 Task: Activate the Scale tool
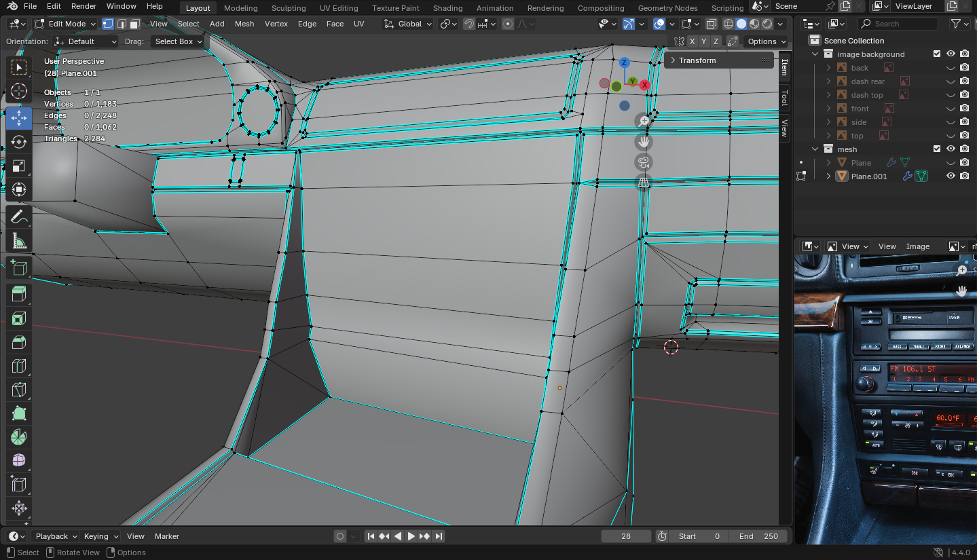pyautogui.click(x=19, y=166)
